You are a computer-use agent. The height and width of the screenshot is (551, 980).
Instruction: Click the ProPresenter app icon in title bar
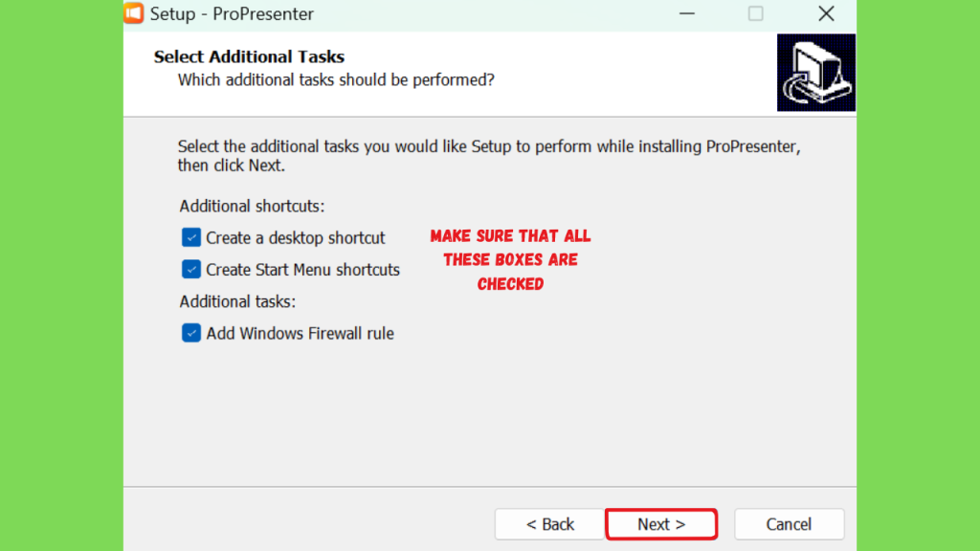click(x=134, y=13)
